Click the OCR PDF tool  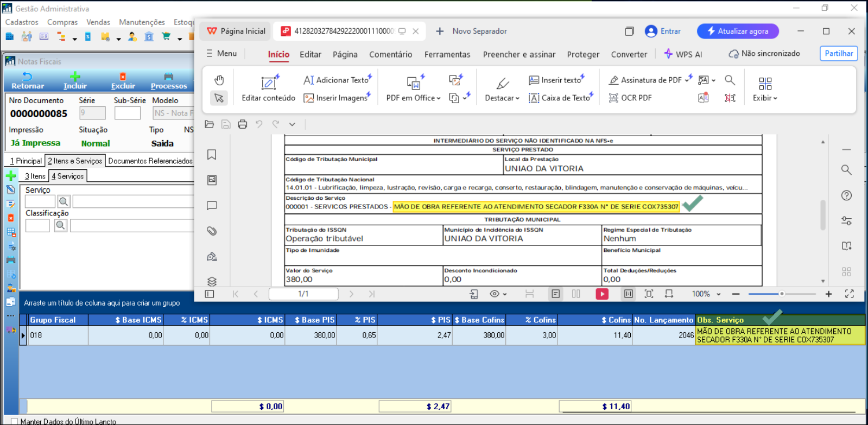[630, 98]
